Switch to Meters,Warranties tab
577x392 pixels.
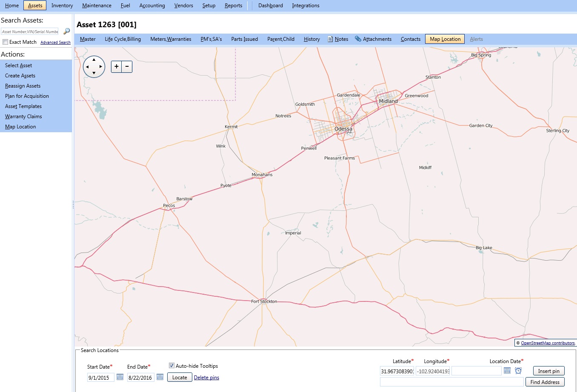[x=171, y=39]
